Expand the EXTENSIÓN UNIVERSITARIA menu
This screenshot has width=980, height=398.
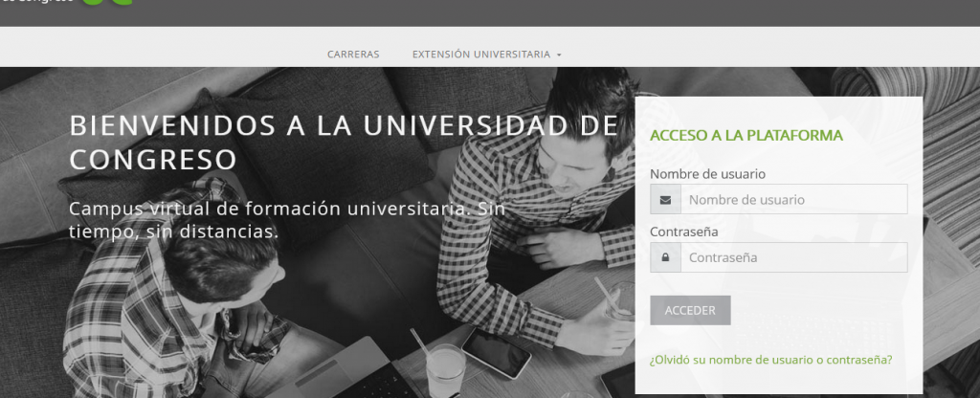[x=487, y=55]
